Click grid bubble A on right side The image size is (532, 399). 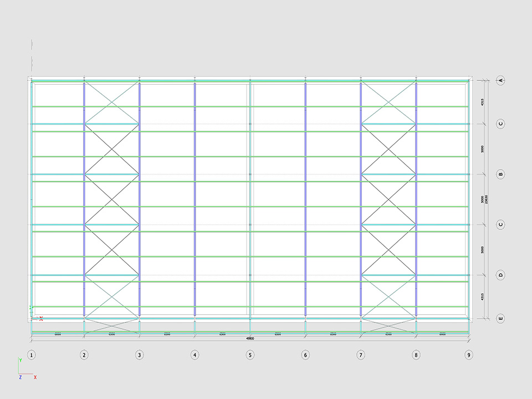coord(500,80)
